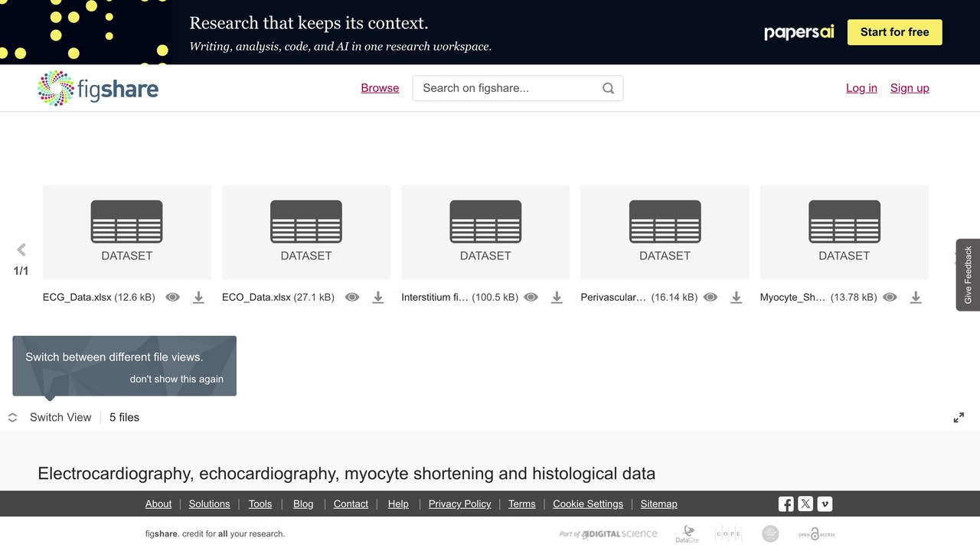Download the ECG_Data.xlsx file
The height and width of the screenshot is (551, 980).
[x=198, y=297]
